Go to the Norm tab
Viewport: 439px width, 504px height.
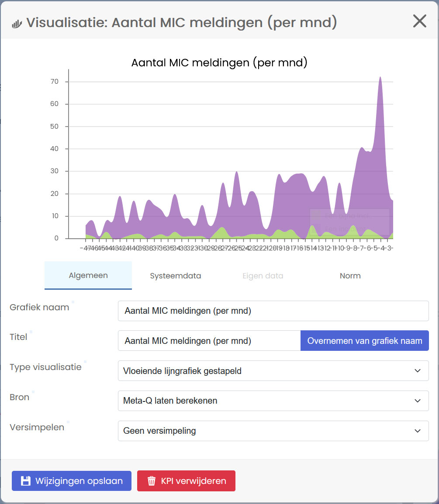[x=350, y=276]
